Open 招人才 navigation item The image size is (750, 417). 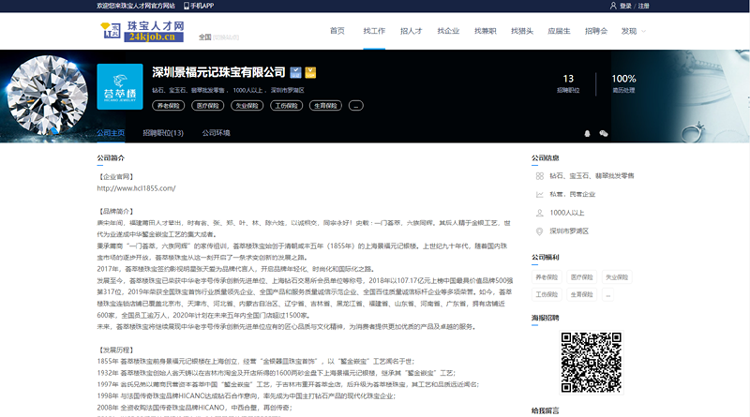(411, 31)
